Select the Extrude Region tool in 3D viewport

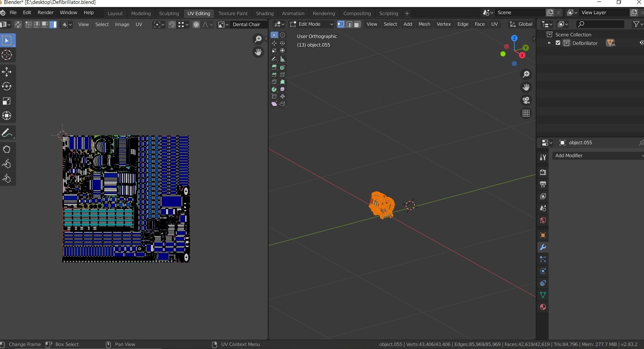point(274,67)
